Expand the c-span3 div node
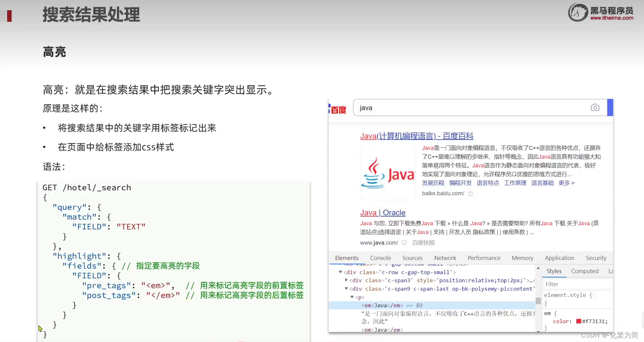The image size is (644, 342). (346, 280)
